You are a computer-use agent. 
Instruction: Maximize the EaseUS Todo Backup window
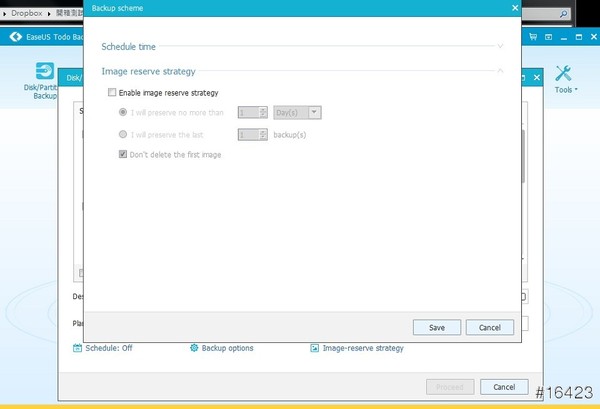click(x=579, y=37)
